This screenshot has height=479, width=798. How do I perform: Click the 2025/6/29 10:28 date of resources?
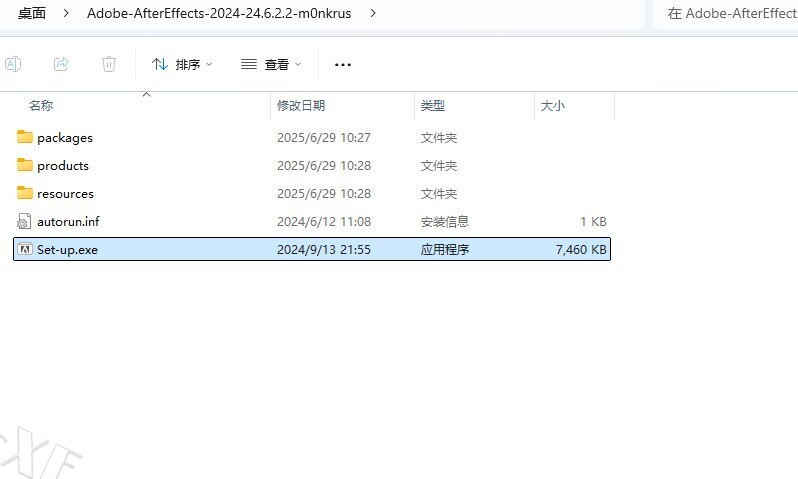point(324,193)
